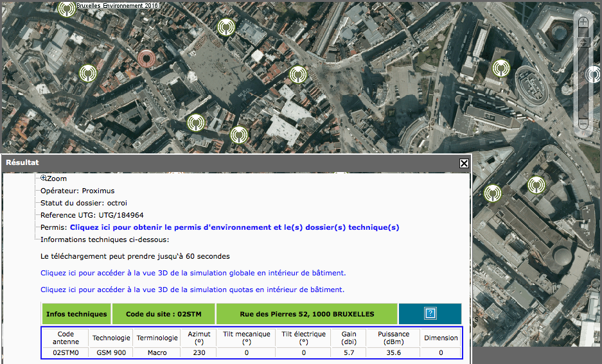
Task: Click the zoom slider handle
Action: [583, 42]
